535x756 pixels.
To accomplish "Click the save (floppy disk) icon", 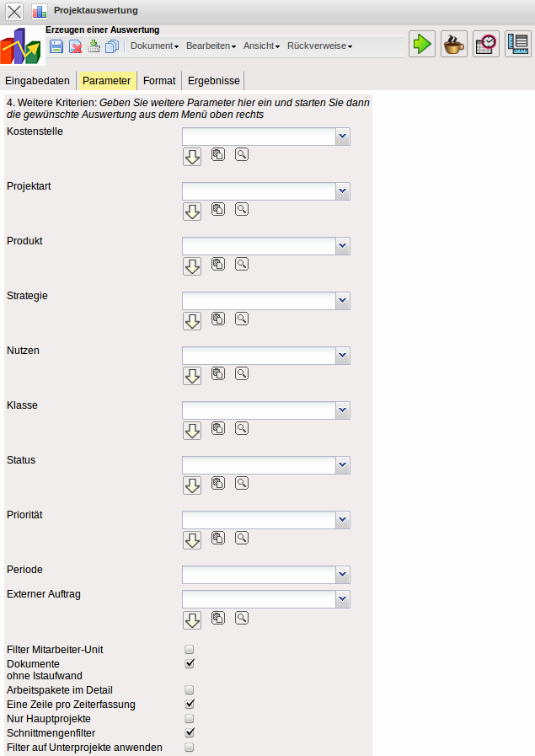I will 56,46.
